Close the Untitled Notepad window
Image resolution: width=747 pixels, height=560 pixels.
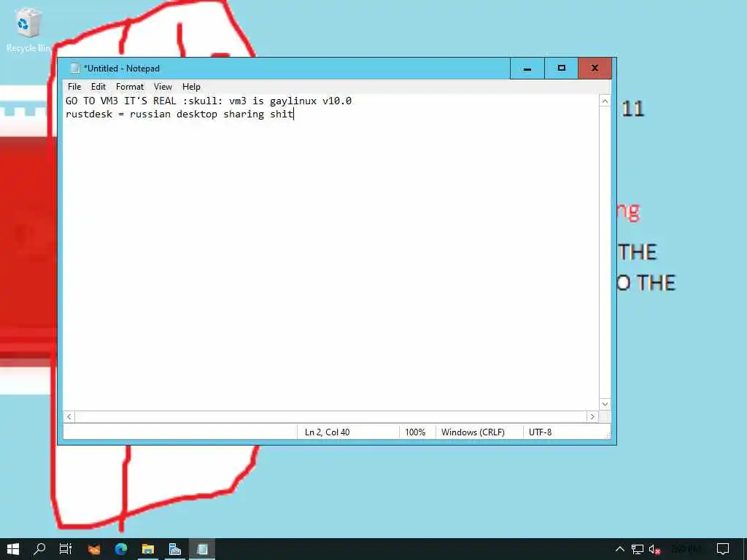[x=595, y=69]
